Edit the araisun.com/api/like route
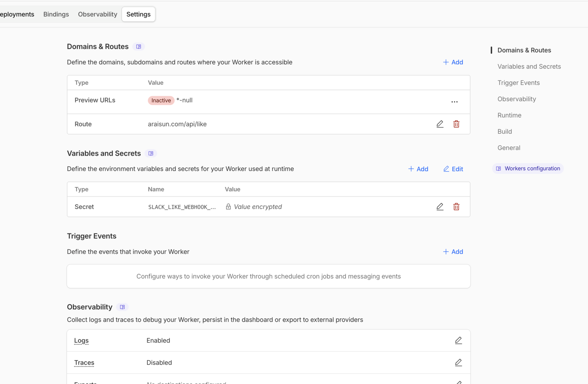 pyautogui.click(x=440, y=124)
